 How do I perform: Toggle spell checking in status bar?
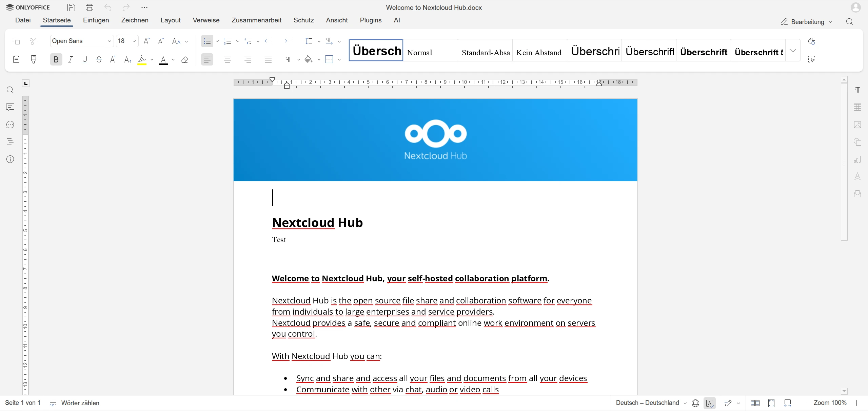click(709, 403)
